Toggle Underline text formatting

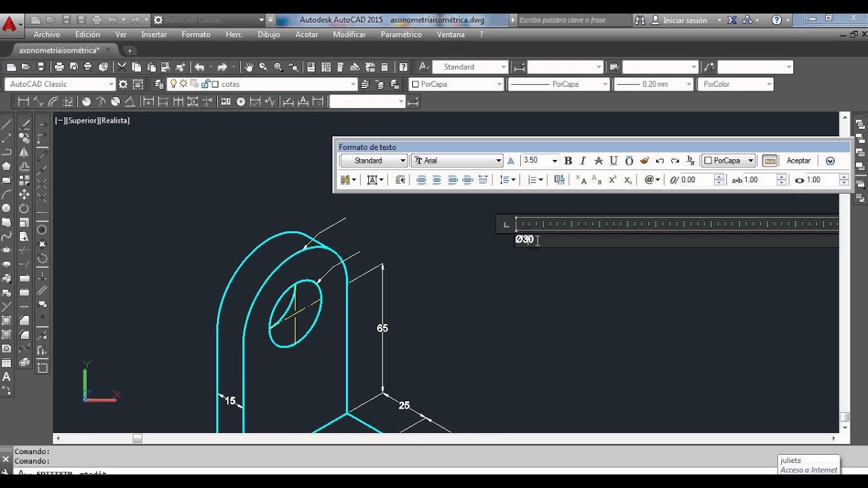pos(614,161)
